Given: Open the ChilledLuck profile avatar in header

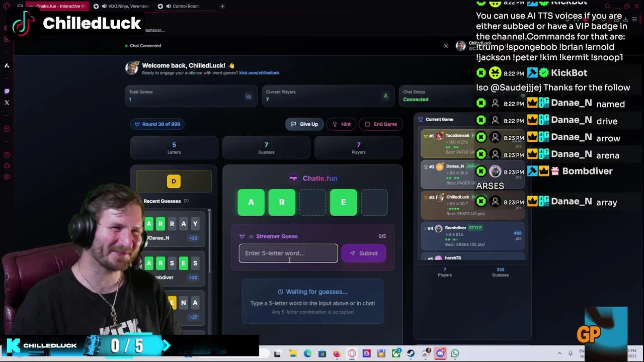Looking at the screenshot, I should (460, 46).
